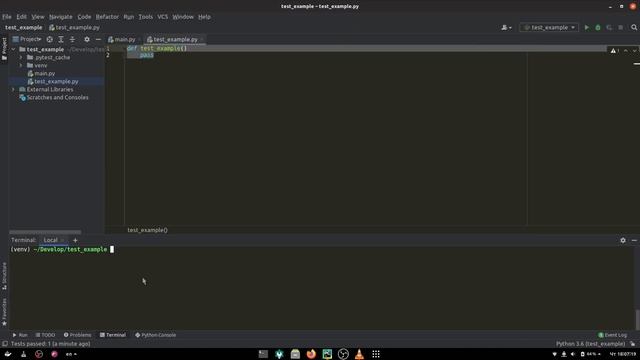Click the Project panel horizontal scrollbar
Viewport: 640px width, 360px height.
tap(45, 232)
